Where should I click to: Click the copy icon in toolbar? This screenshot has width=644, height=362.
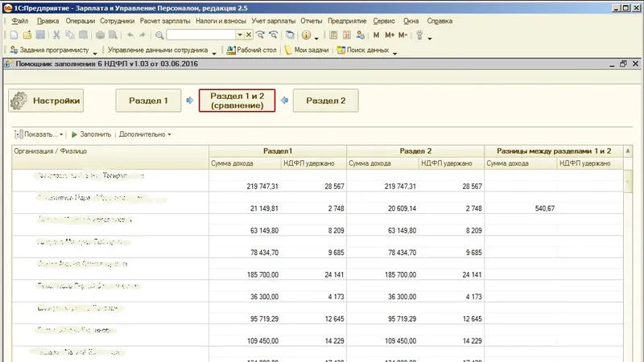[x=70, y=35]
